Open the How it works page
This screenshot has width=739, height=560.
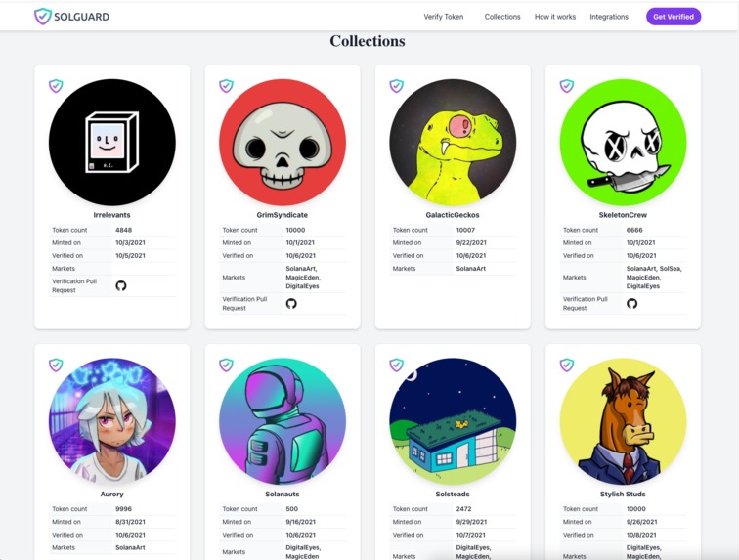tap(555, 17)
